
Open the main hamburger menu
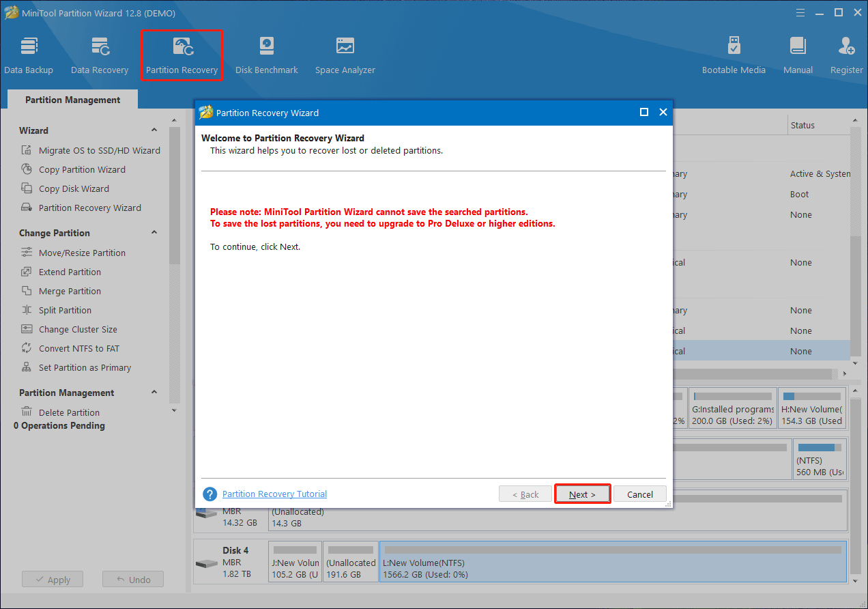click(x=800, y=13)
